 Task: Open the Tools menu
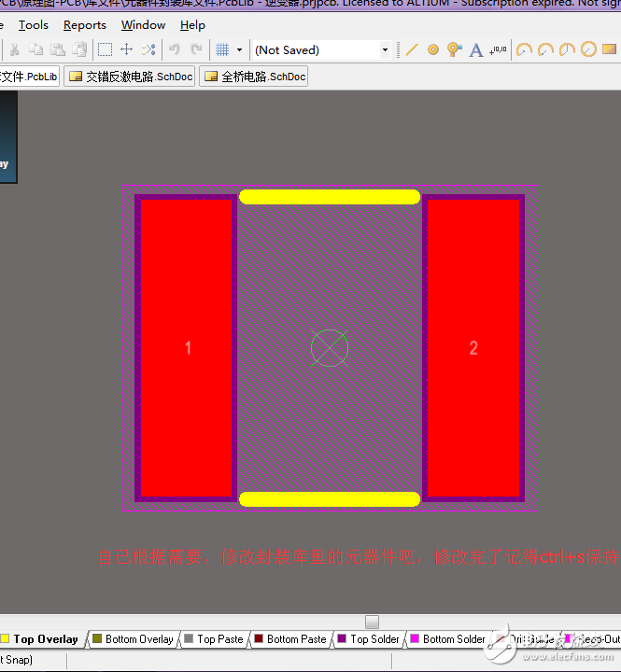pyautogui.click(x=34, y=25)
